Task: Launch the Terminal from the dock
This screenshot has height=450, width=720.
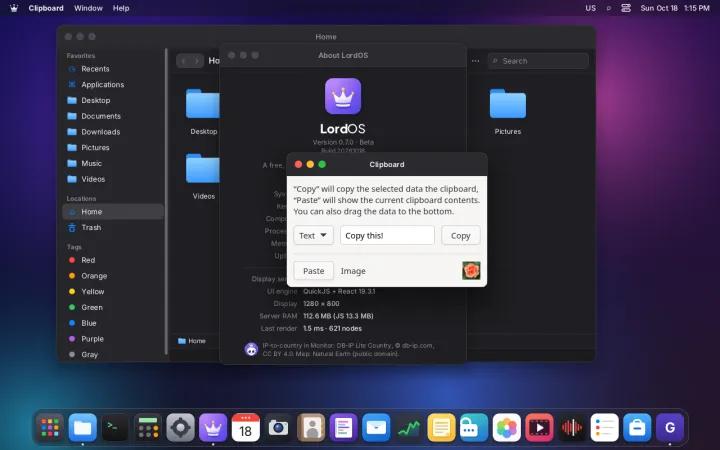Action: pyautogui.click(x=115, y=428)
